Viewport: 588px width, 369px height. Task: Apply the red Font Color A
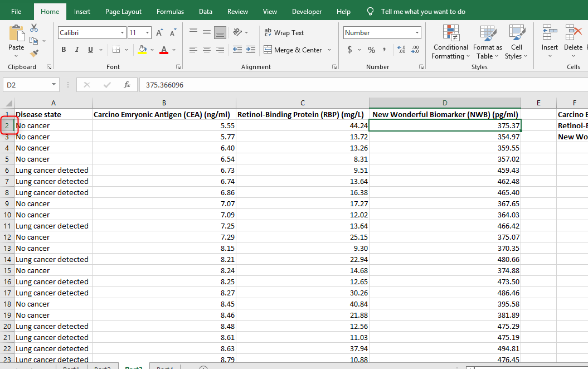(164, 50)
